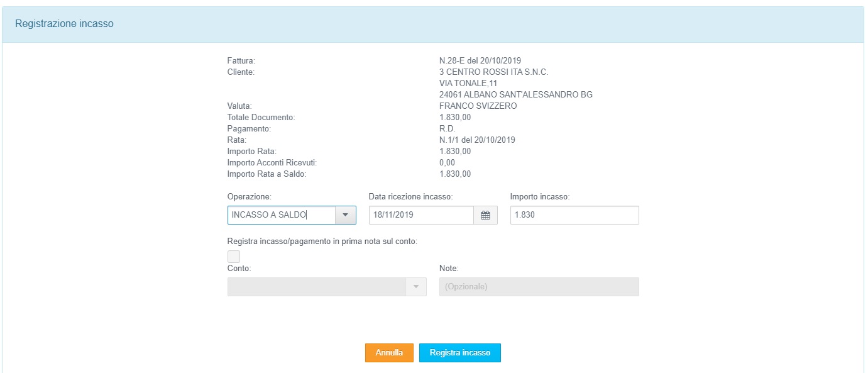Click the FRANCO SVIZZERO currency value

[478, 106]
